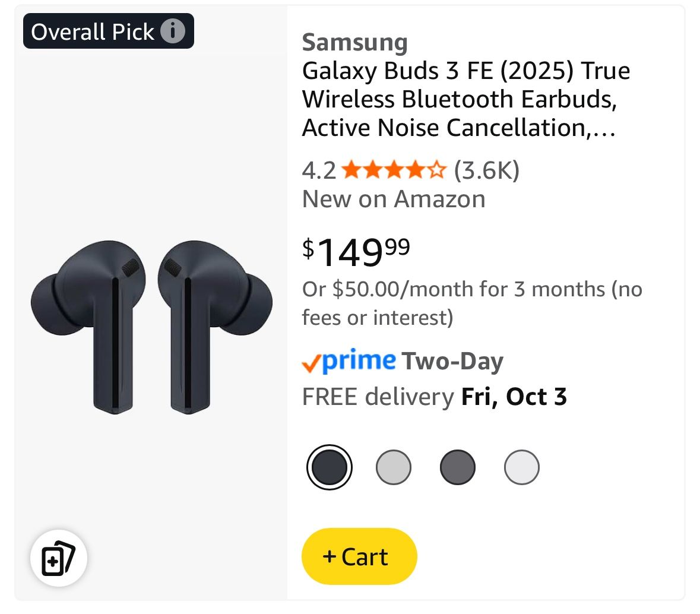Click the Samsung brand name
This screenshot has height=614, width=700.
(x=354, y=42)
